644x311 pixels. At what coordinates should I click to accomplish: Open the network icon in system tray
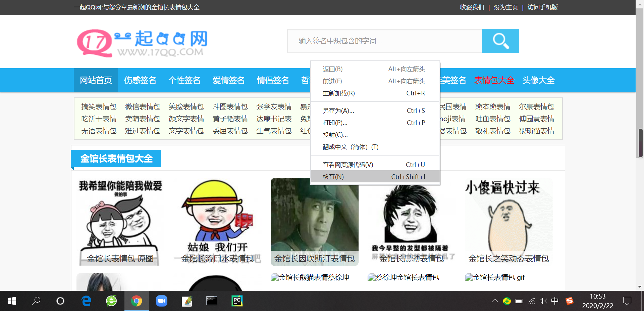532,301
